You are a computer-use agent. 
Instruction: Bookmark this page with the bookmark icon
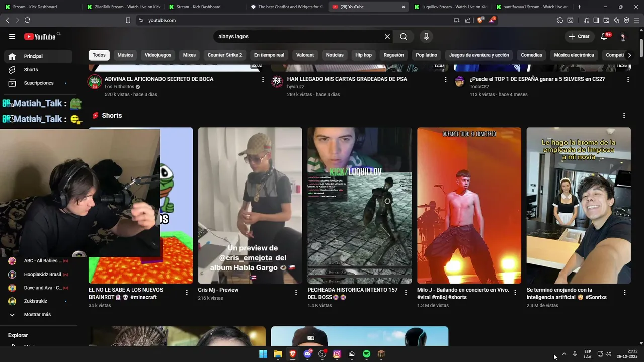(x=128, y=20)
